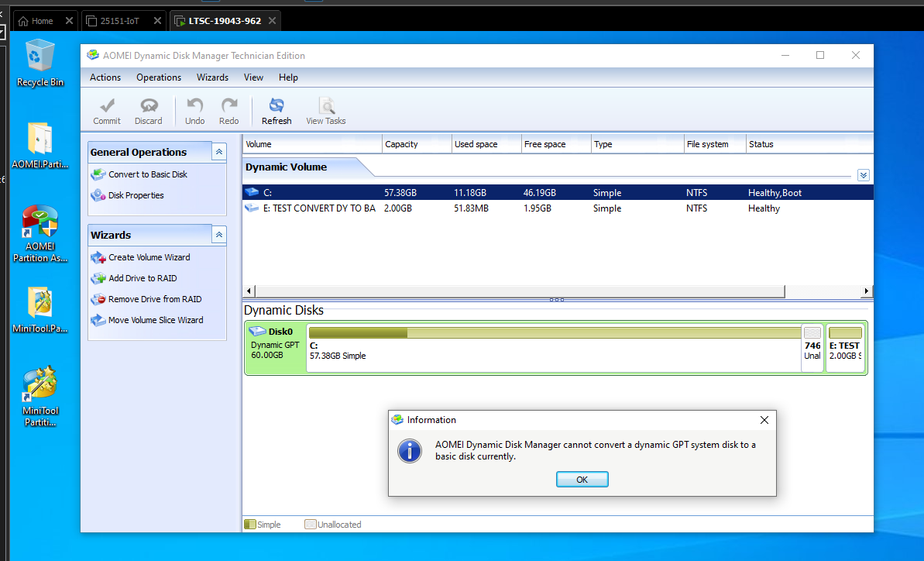Collapse the General Operations panel
This screenshot has height=561, width=924.
pyautogui.click(x=218, y=152)
